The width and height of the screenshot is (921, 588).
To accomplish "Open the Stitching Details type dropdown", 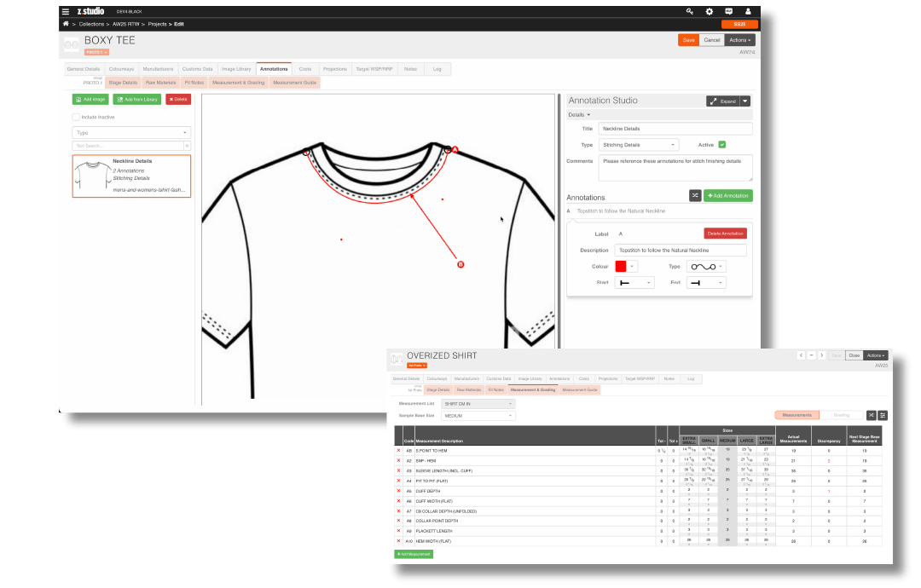I will (x=638, y=145).
